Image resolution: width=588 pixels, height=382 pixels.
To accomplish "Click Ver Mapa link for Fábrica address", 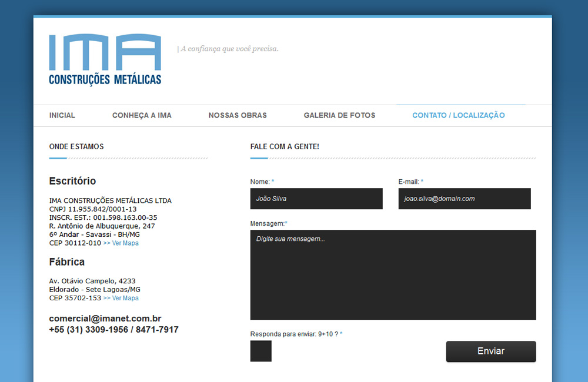I will click(121, 298).
